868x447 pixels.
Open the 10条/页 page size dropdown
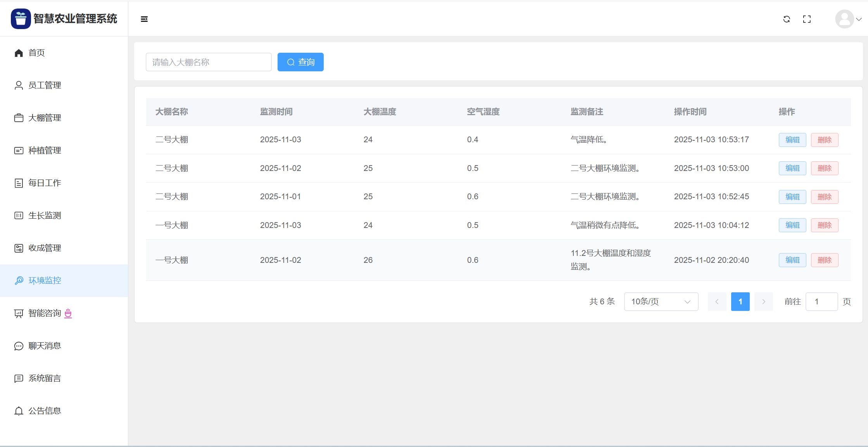point(661,302)
